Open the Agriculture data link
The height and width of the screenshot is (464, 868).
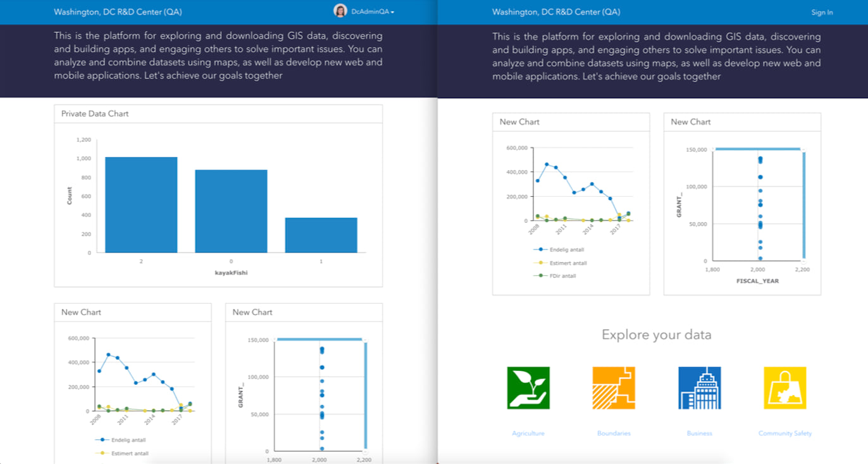529,433
